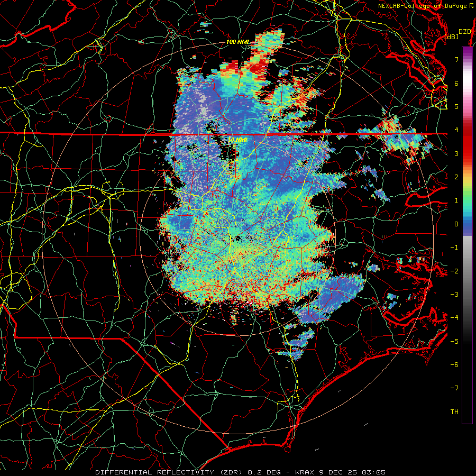Click the DZD legend title
476x476 pixels.
[465, 32]
